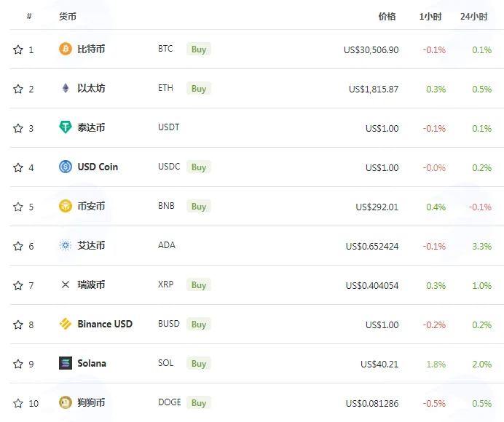Viewport: 504px width, 422px height.
Task: Toggle favorite star for 比特币 row
Action: (x=18, y=49)
